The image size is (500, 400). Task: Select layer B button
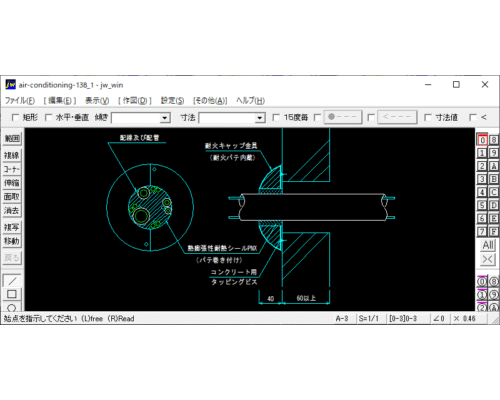tap(494, 179)
